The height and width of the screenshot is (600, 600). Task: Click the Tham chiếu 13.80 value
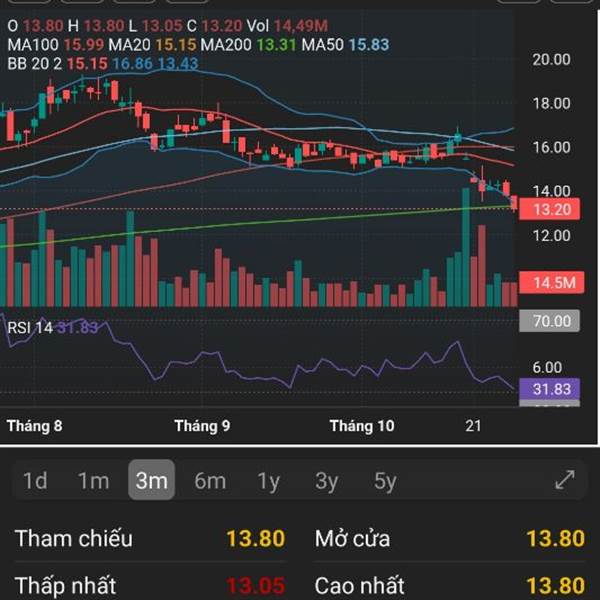[x=256, y=538]
